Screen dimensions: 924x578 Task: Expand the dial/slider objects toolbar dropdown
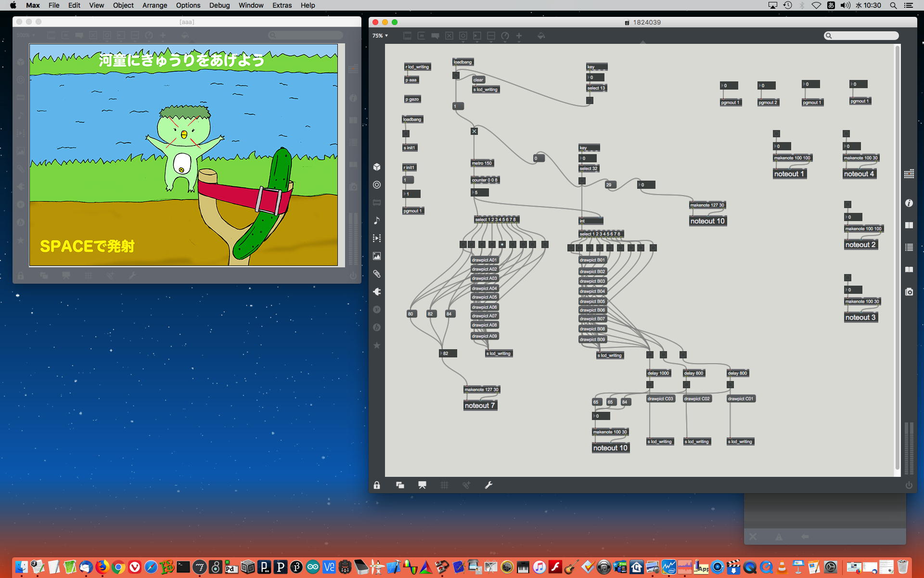(505, 36)
